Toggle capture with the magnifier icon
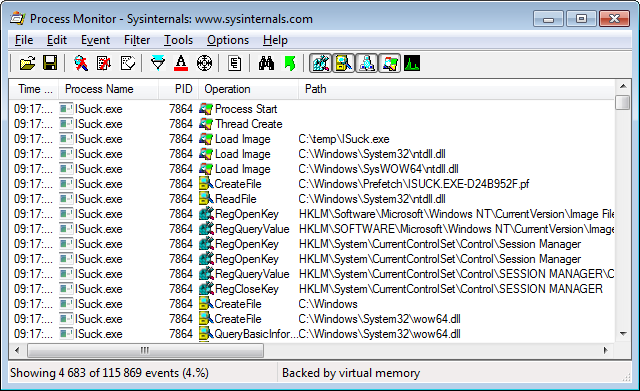640x391 pixels. 81,63
